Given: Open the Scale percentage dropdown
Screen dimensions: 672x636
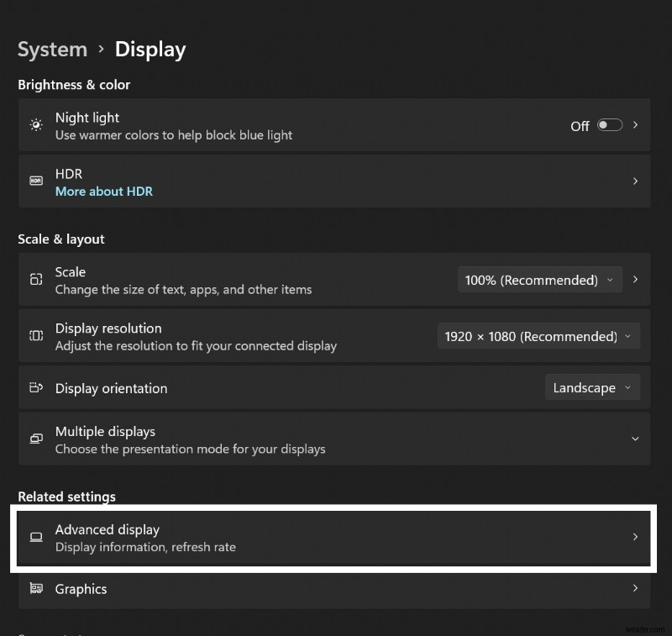Looking at the screenshot, I should point(539,280).
